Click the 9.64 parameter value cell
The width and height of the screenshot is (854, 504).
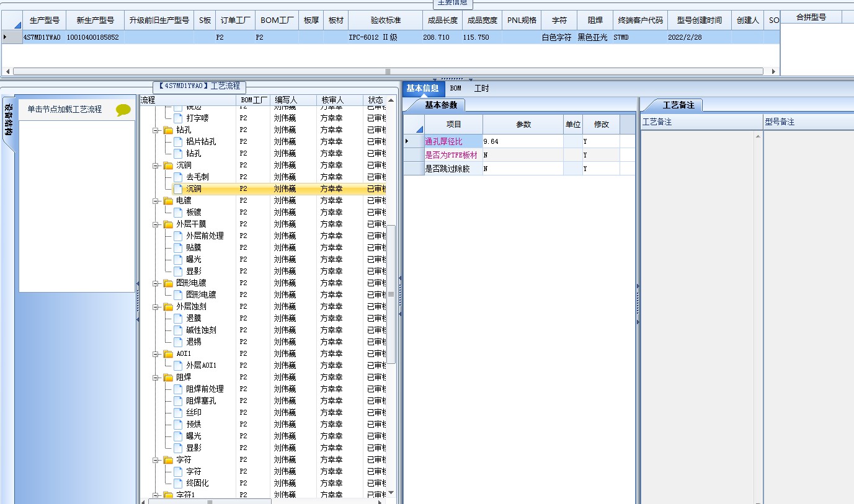click(x=523, y=142)
